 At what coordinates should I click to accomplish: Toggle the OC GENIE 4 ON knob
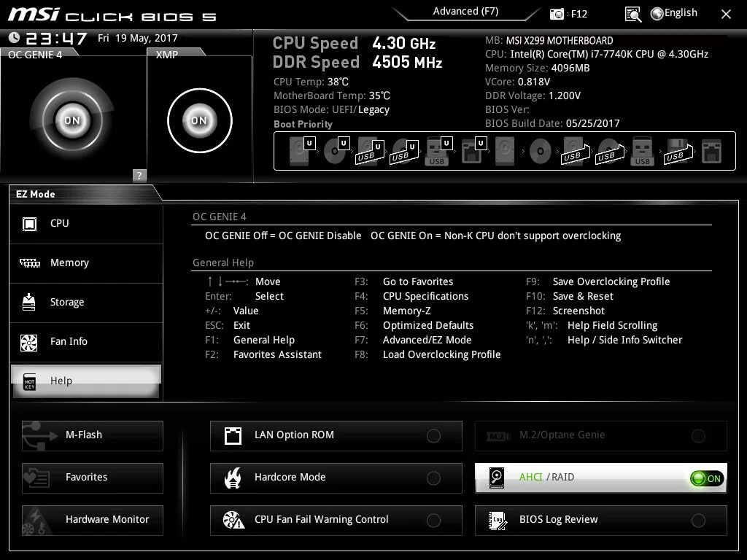pyautogui.click(x=72, y=120)
